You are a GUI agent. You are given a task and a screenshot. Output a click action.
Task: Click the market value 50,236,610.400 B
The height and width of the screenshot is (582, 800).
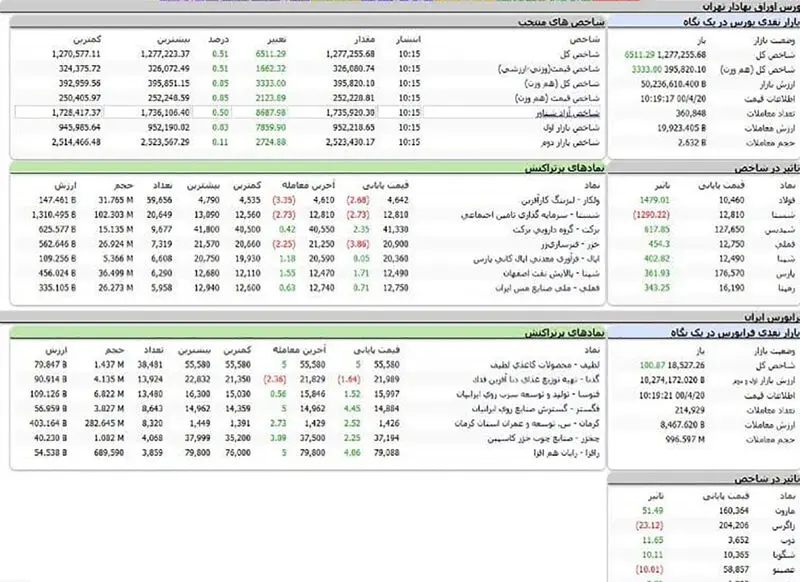click(x=673, y=84)
